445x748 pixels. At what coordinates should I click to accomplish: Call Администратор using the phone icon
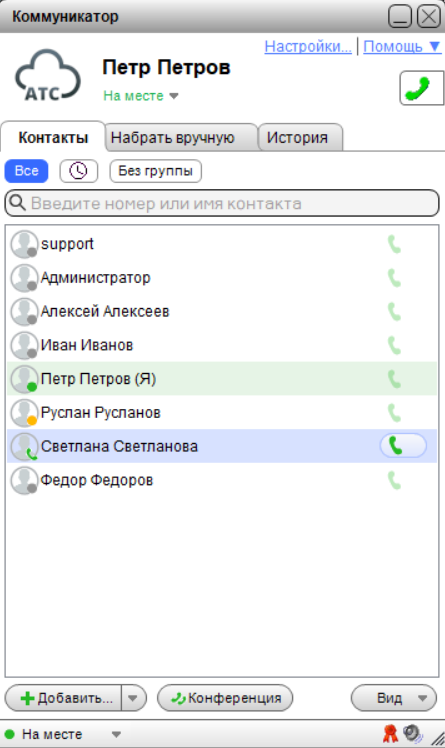pos(394,278)
